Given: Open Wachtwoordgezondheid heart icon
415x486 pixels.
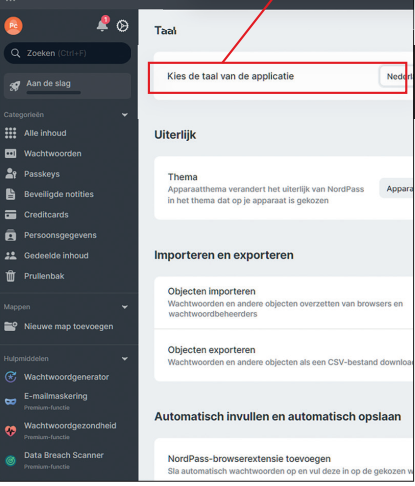Looking at the screenshot, I should [10, 431].
